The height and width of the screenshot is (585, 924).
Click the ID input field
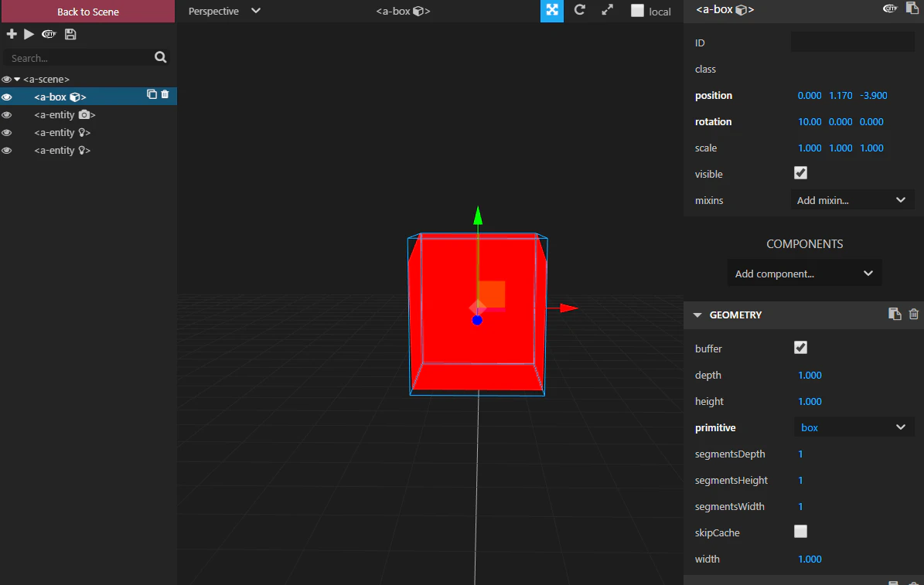(x=852, y=43)
